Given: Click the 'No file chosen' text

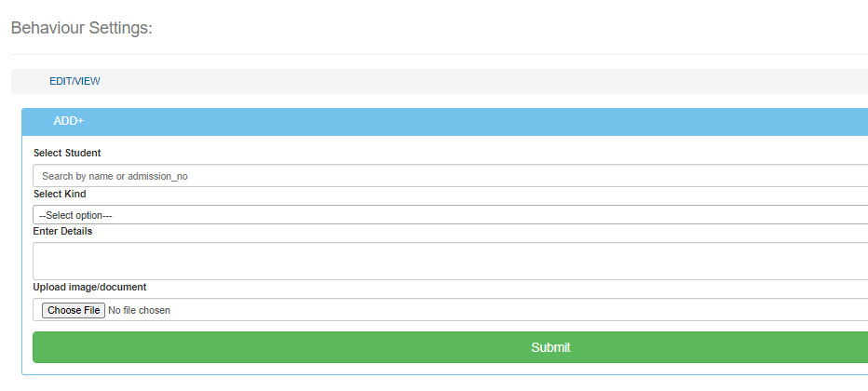Looking at the screenshot, I should click(x=139, y=310).
